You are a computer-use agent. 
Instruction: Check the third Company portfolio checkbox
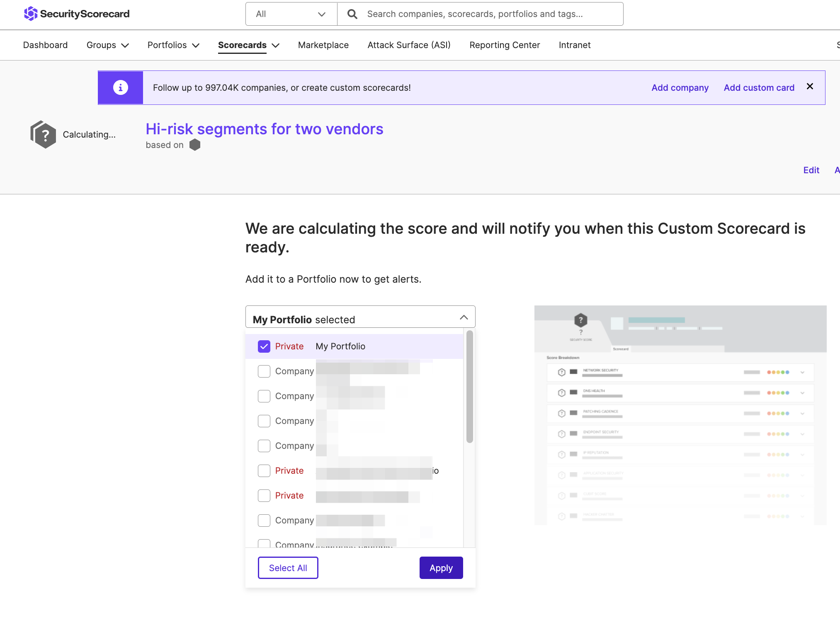(264, 421)
